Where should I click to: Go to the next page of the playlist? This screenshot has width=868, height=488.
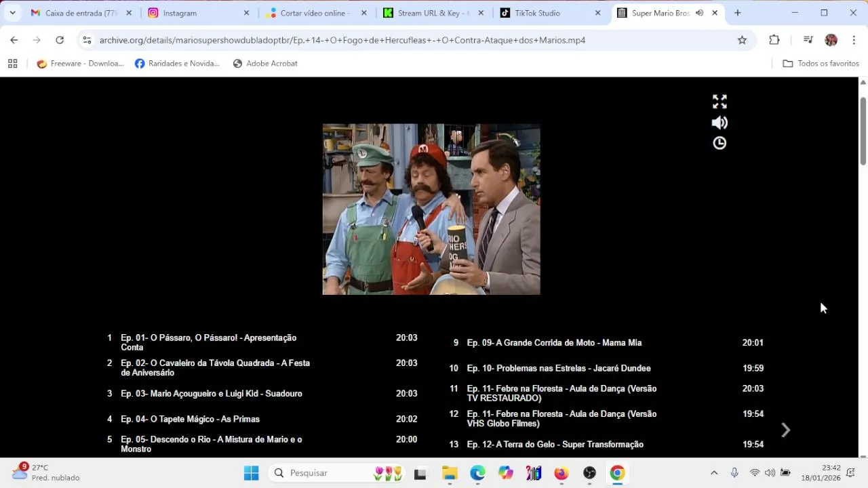(785, 430)
